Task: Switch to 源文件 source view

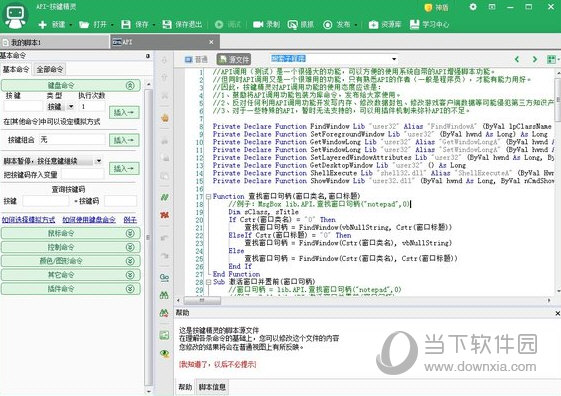Action: (x=234, y=59)
